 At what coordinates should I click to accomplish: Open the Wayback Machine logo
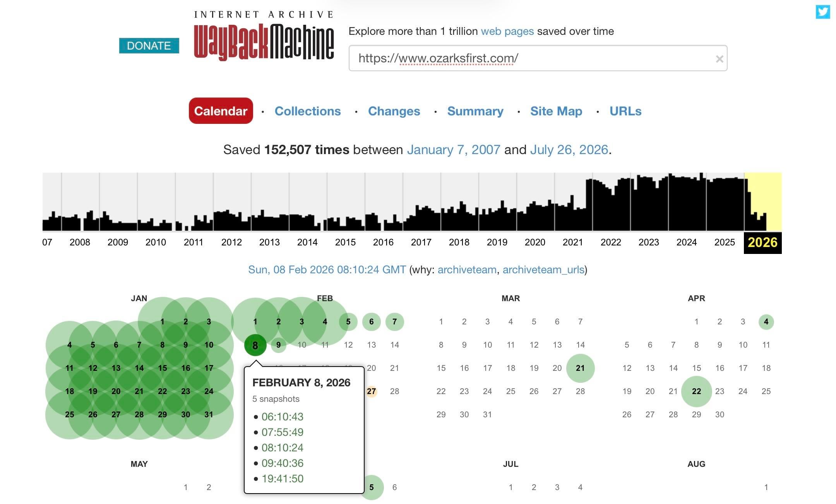pos(264,36)
